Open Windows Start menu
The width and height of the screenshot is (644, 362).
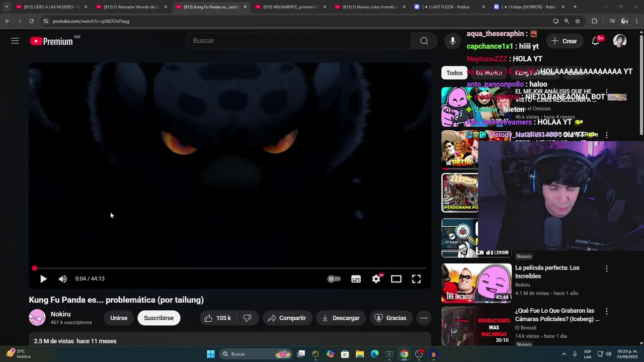211,354
